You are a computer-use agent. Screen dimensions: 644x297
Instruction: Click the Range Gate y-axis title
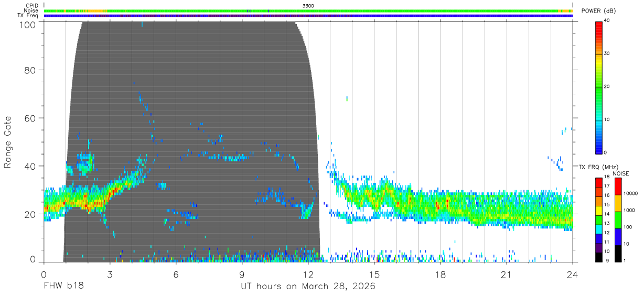(x=8, y=143)
